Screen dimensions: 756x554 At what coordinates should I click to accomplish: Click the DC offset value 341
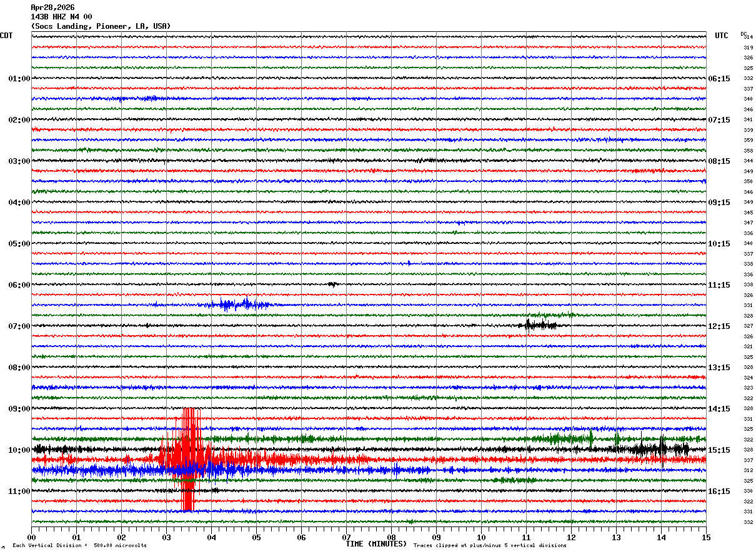[748, 120]
